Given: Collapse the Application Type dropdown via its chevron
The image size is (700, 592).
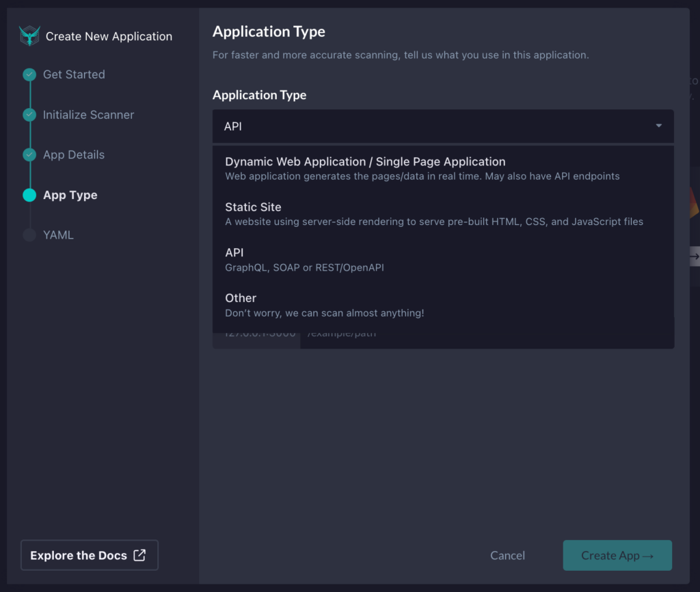Looking at the screenshot, I should point(658,126).
